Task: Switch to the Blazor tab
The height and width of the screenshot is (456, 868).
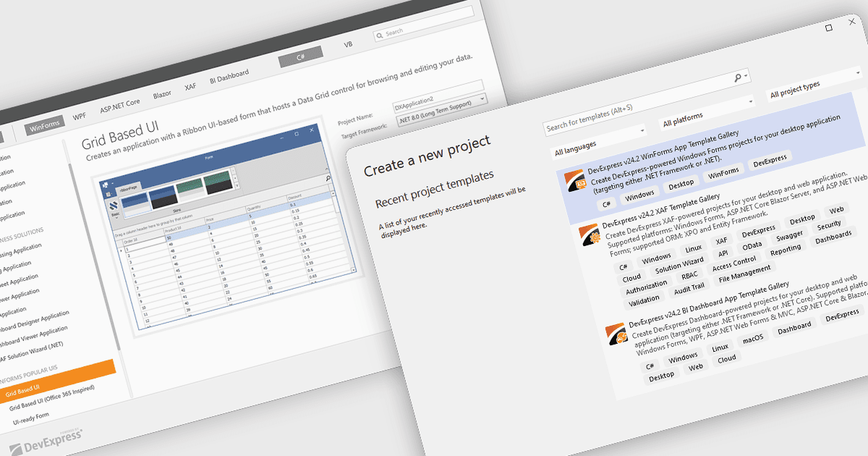Action: click(x=162, y=94)
